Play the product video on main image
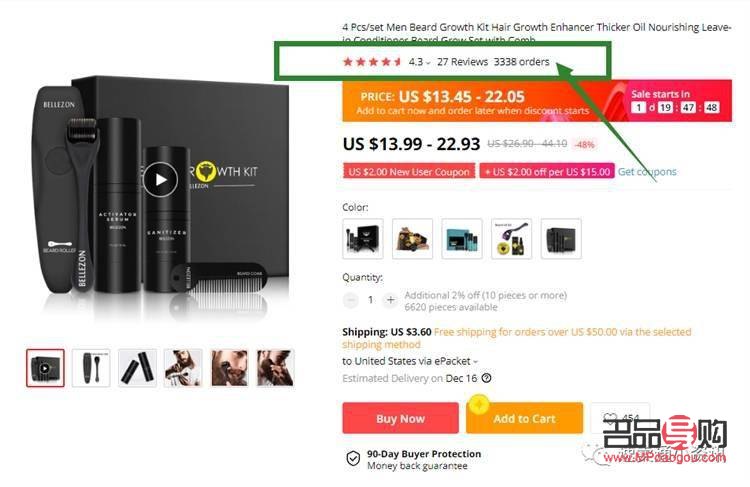 pyautogui.click(x=160, y=180)
